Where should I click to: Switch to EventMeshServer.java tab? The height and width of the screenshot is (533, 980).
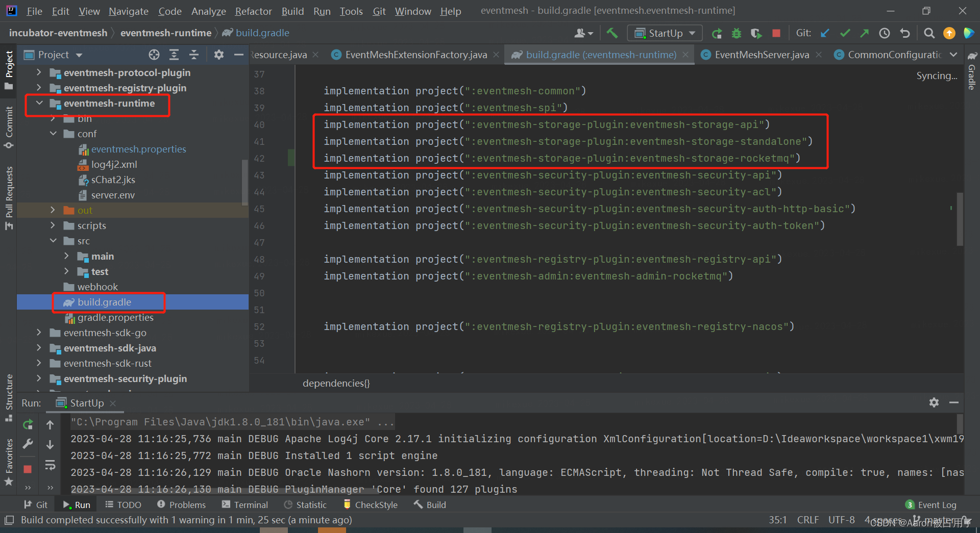[x=762, y=55]
